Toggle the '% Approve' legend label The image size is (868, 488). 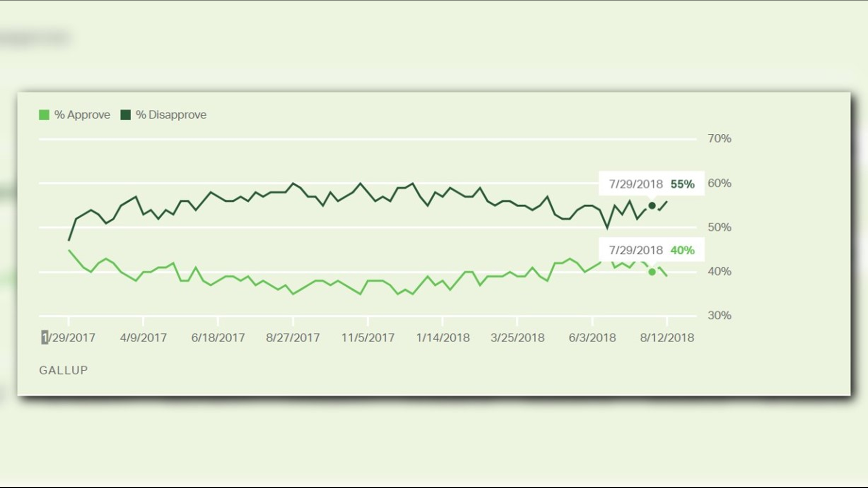coord(82,115)
